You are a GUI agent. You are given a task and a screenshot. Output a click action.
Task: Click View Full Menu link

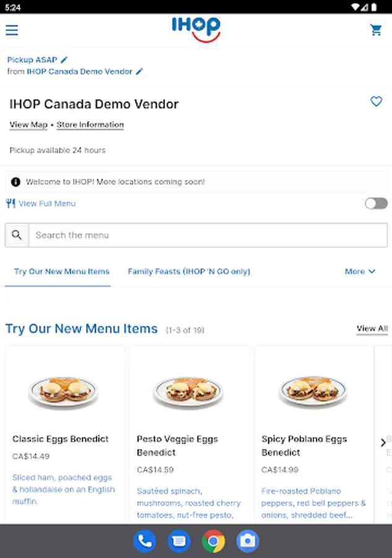[x=47, y=203]
